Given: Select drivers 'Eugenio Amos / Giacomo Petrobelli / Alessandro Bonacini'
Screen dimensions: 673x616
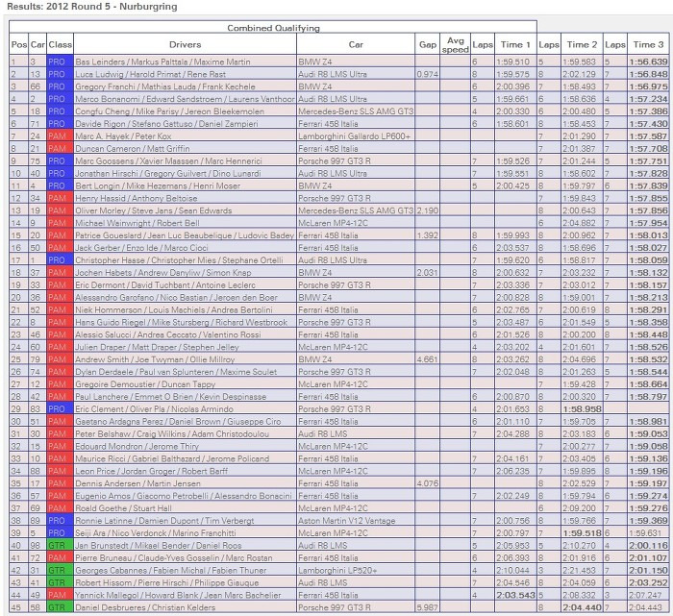Looking at the screenshot, I should pos(184,496).
